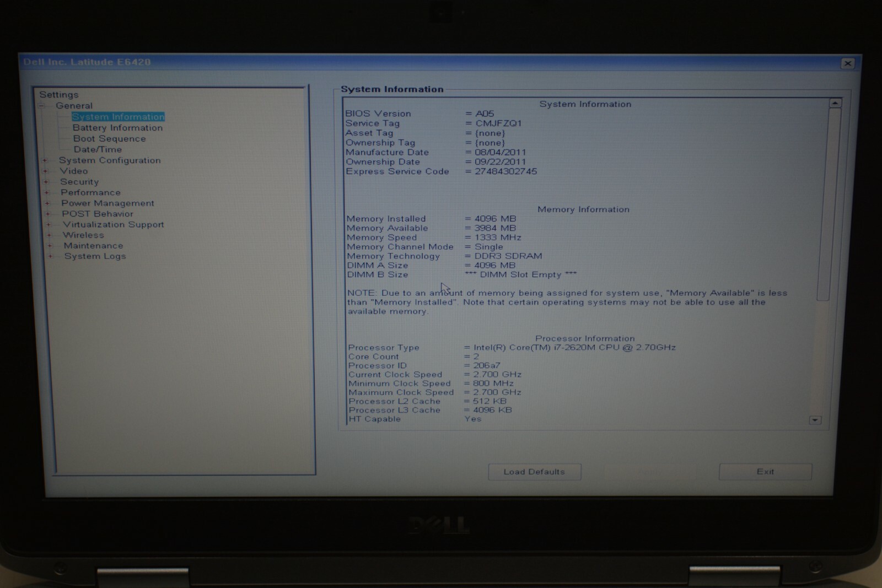Expand the Maintenance node
This screenshot has height=588, width=882.
pos(50,246)
